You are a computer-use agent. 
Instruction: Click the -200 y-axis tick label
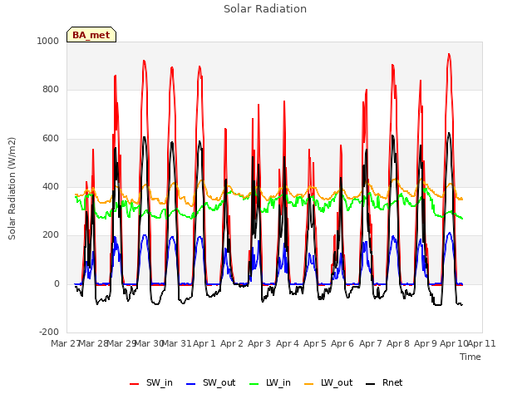coord(49,332)
